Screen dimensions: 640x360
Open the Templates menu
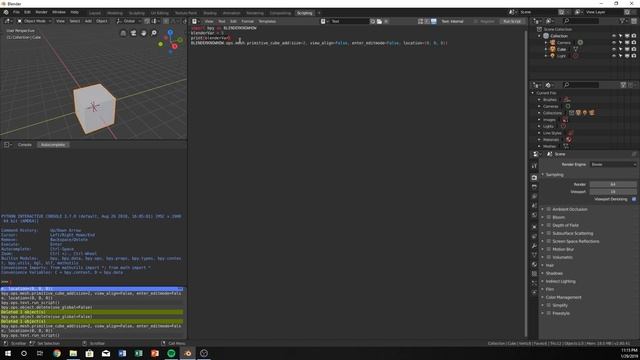pyautogui.click(x=267, y=21)
